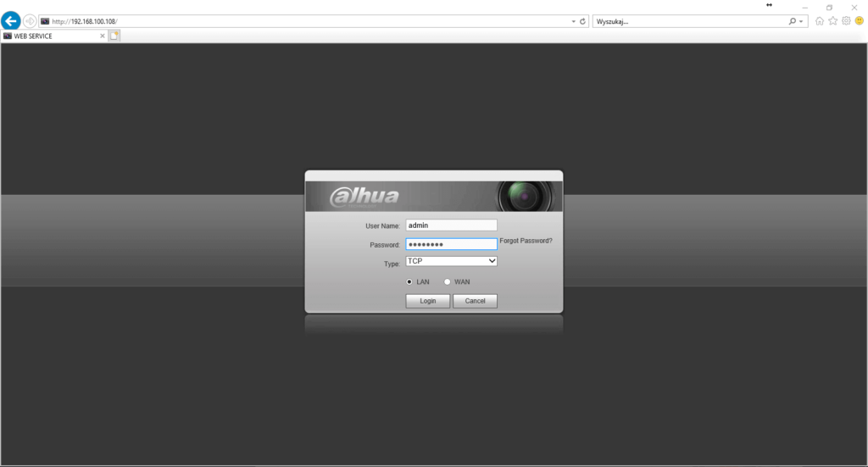
Task: Open Favorites with the star icon
Action: point(833,21)
